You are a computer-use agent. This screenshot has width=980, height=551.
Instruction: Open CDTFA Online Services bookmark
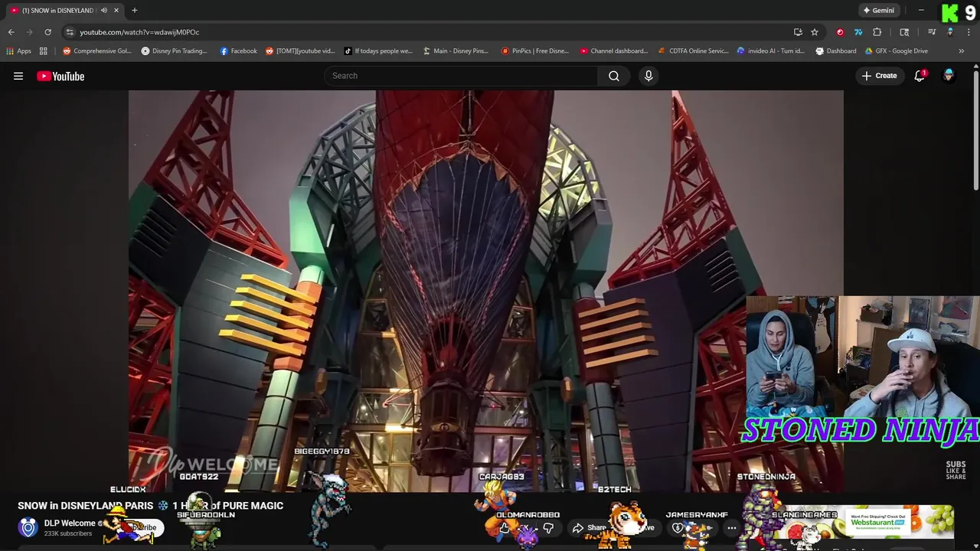[x=693, y=51]
